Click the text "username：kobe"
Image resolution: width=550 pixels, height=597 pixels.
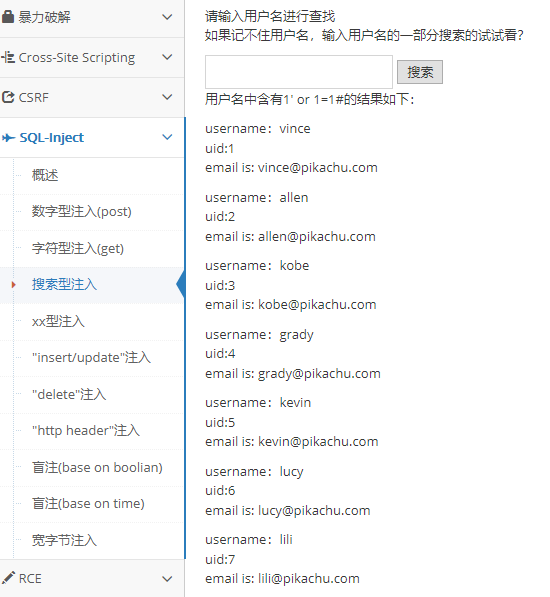pyautogui.click(x=257, y=266)
